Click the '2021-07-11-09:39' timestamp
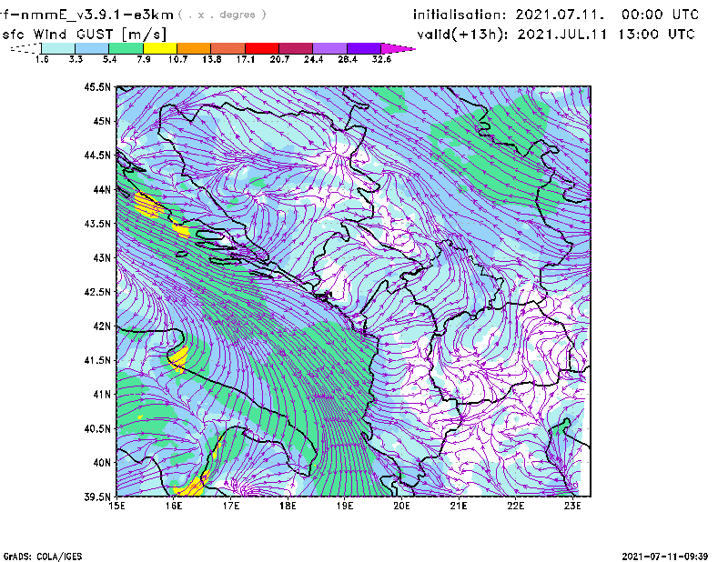Viewport: 728px width, 562px height. click(665, 557)
